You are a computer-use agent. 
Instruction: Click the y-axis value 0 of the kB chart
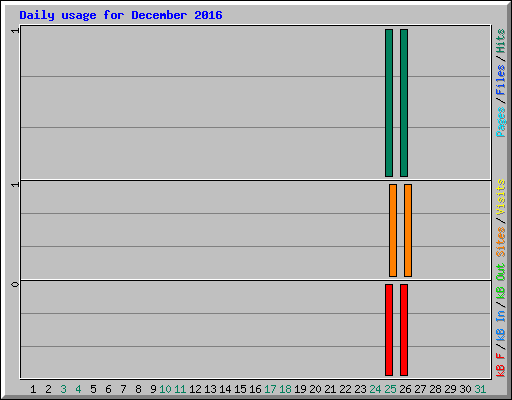point(15,284)
